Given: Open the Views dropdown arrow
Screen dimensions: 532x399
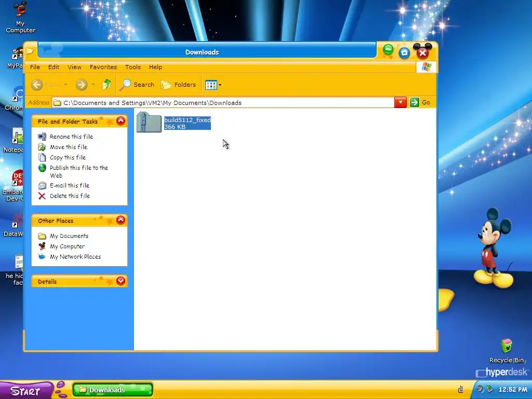Looking at the screenshot, I should [220, 85].
